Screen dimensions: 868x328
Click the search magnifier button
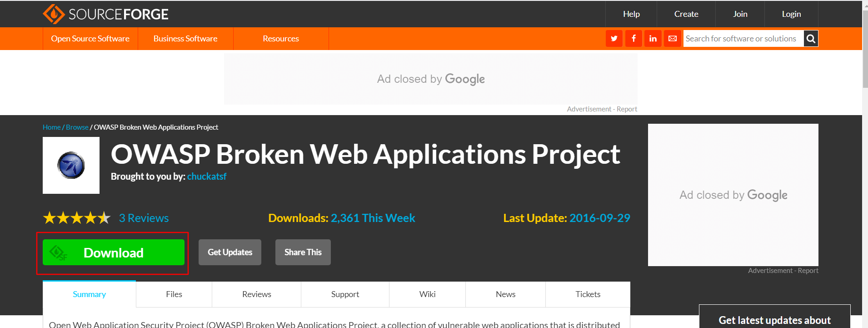(811, 39)
